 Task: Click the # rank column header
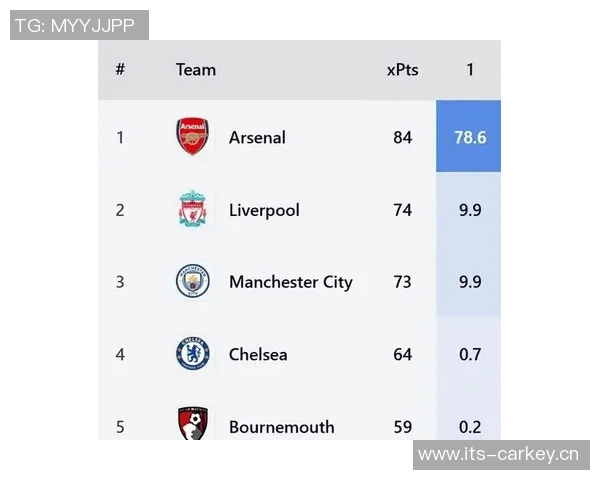click(x=120, y=70)
